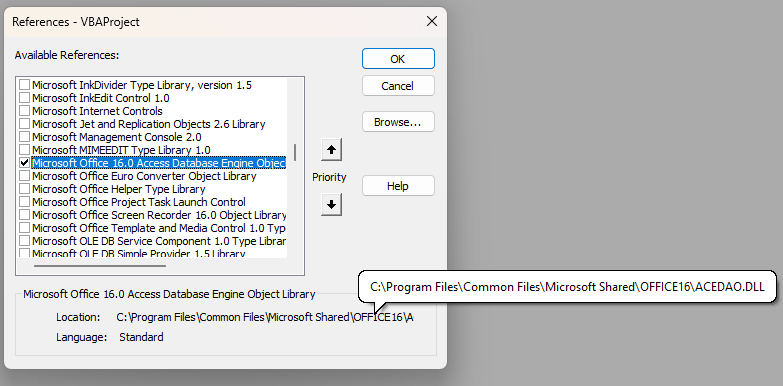Screen dimensions: 783x386
Task: Check Microsoft InkEdit Control 1.0 checkbox
Action: 24,98
